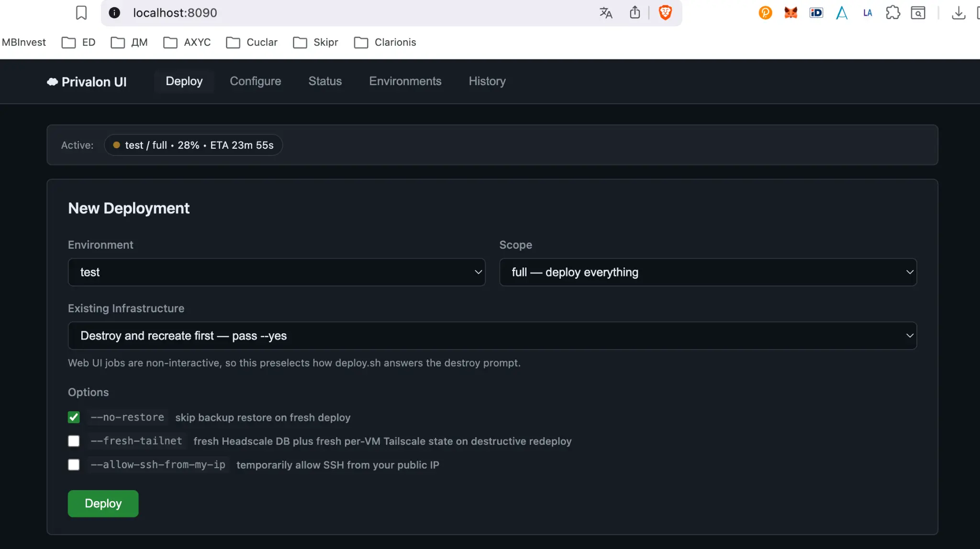Enable the --fresh-tailnet option
The width and height of the screenshot is (980, 549).
point(74,441)
